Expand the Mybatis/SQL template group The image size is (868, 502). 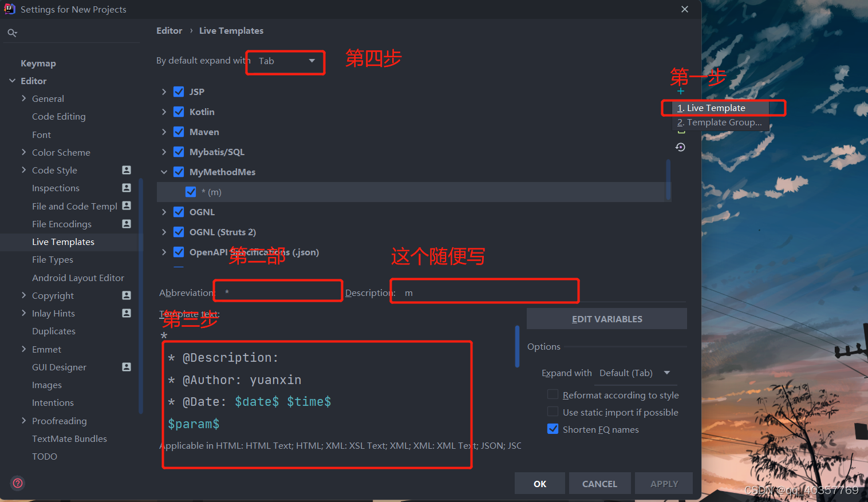pyautogui.click(x=164, y=152)
